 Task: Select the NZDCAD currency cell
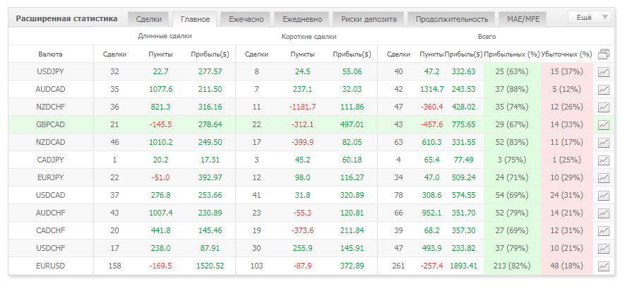tap(51, 142)
